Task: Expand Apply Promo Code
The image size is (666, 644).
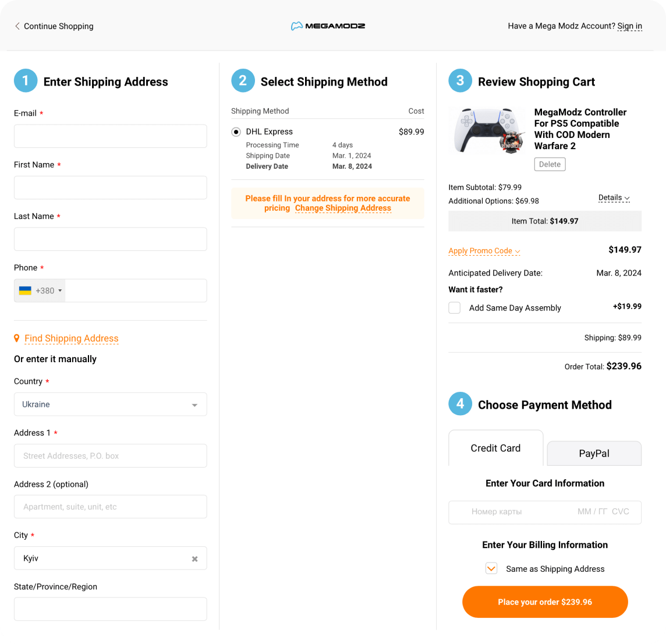Action: 484,251
